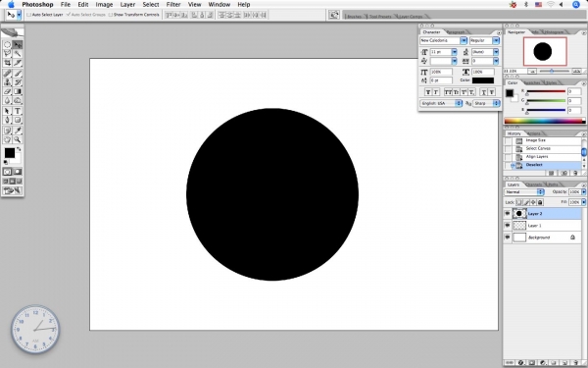
Task: Select the Shape tool
Action: coord(18,120)
